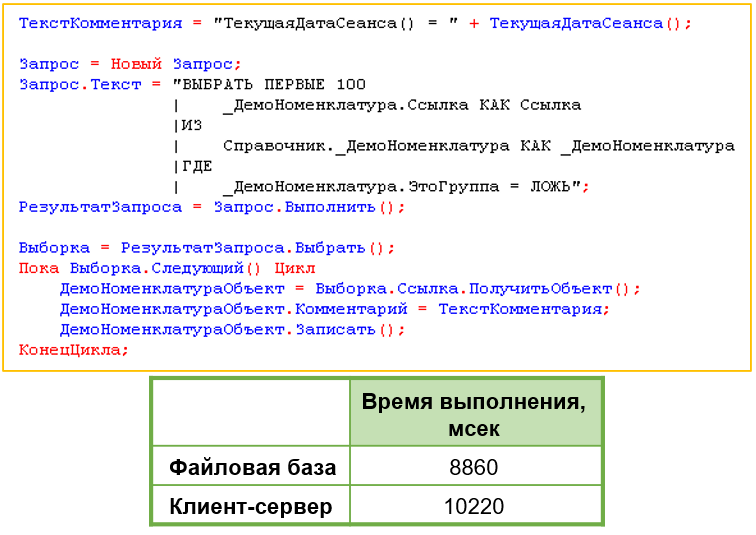Click the "|ГДЕ" query line
The image size is (756, 535).
pyautogui.click(x=192, y=166)
